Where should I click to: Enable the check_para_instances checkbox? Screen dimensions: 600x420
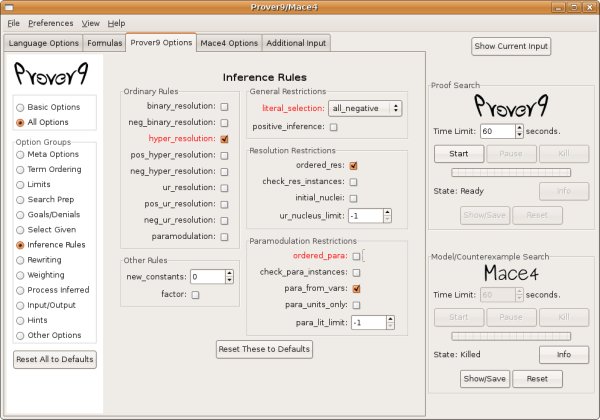click(356, 273)
